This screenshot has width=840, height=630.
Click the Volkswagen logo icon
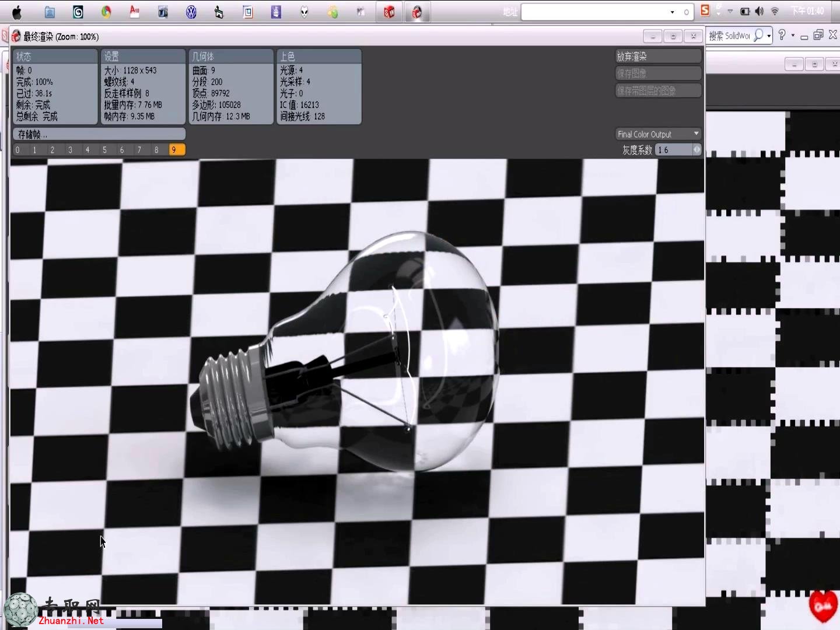click(x=191, y=12)
